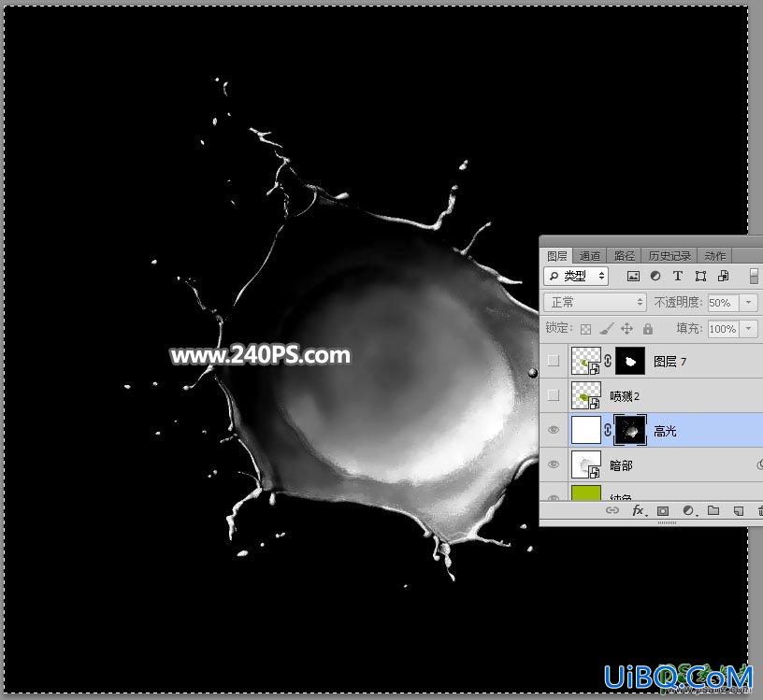Filter layers by pixel image icon

[x=633, y=277]
